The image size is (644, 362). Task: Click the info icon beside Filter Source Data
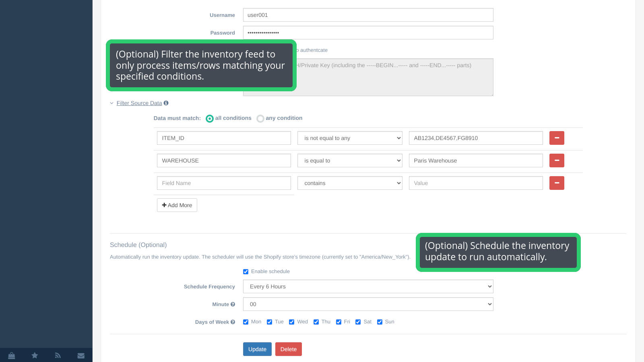coord(166,103)
